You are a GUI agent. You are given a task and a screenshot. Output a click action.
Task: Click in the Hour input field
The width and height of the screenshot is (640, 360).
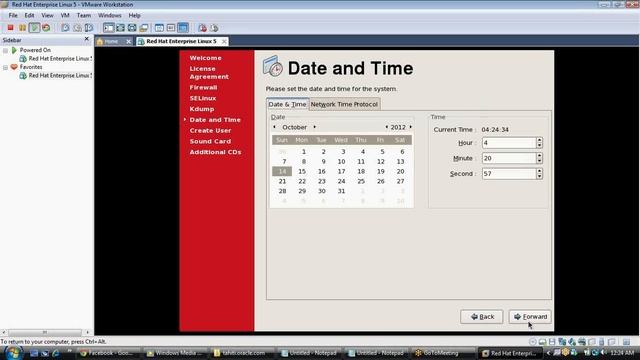[x=509, y=143]
